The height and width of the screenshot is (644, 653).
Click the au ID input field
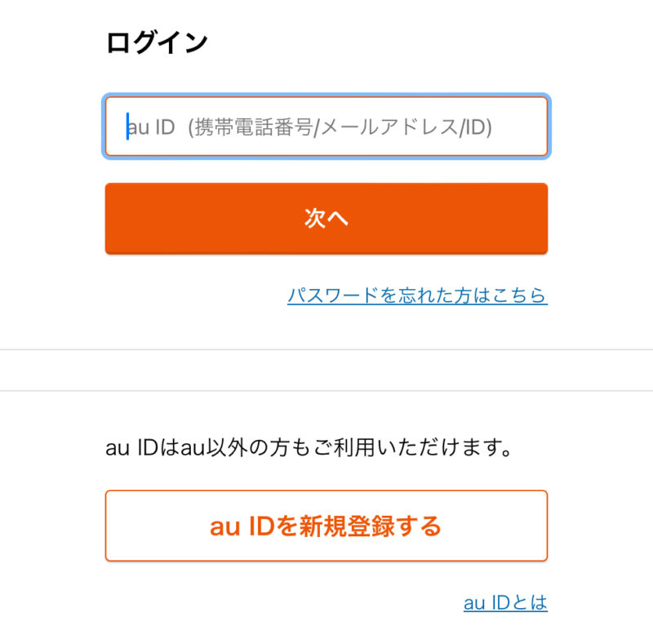pyautogui.click(x=326, y=127)
